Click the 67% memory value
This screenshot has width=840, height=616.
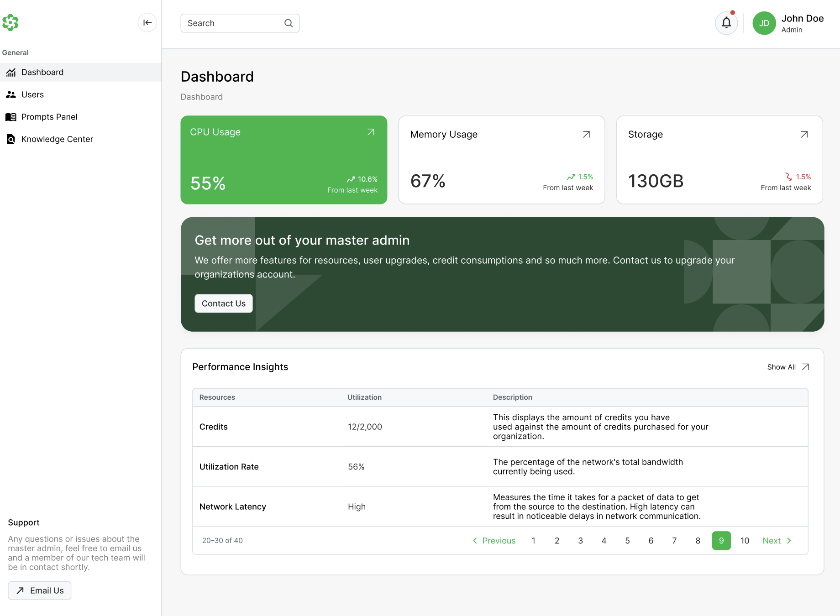click(x=428, y=181)
